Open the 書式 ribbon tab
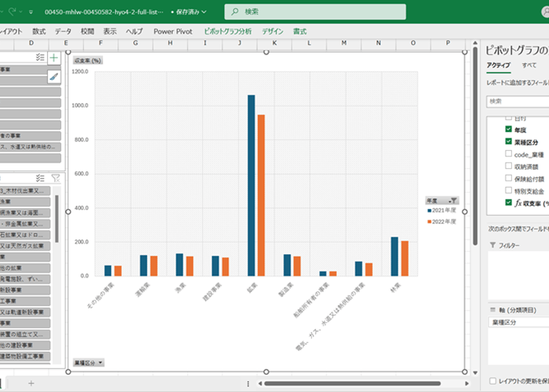 click(x=299, y=31)
